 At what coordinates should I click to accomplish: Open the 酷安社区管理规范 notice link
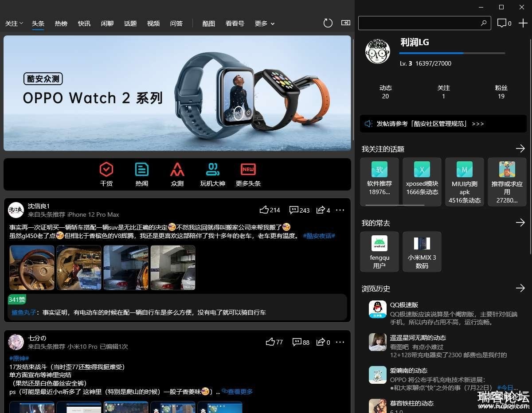tap(443, 124)
